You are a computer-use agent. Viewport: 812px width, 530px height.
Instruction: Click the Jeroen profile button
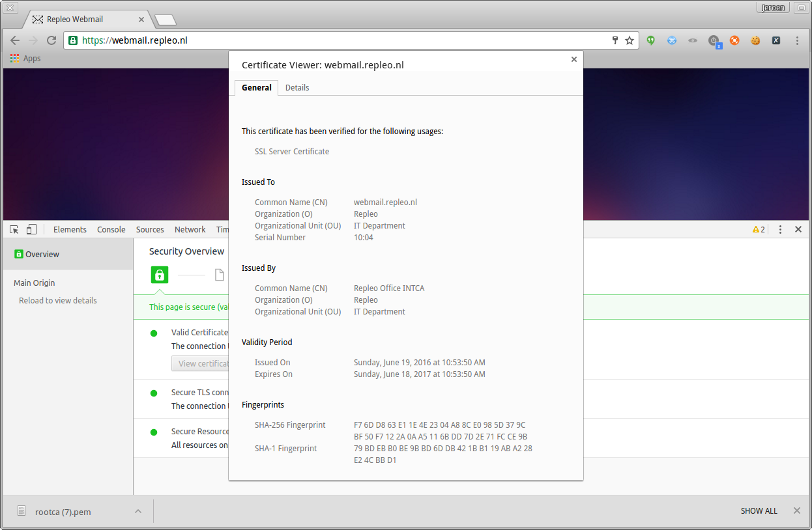[774, 8]
